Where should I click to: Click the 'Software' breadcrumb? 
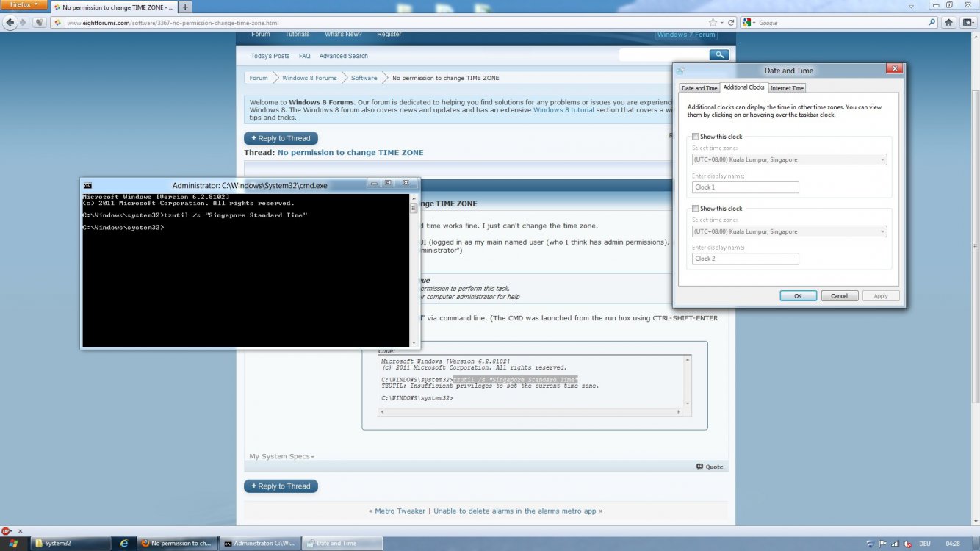click(x=364, y=78)
